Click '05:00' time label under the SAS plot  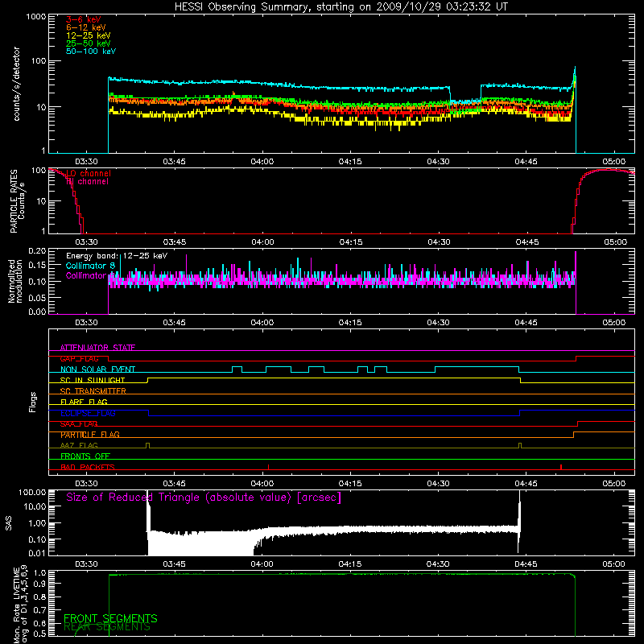[614, 564]
